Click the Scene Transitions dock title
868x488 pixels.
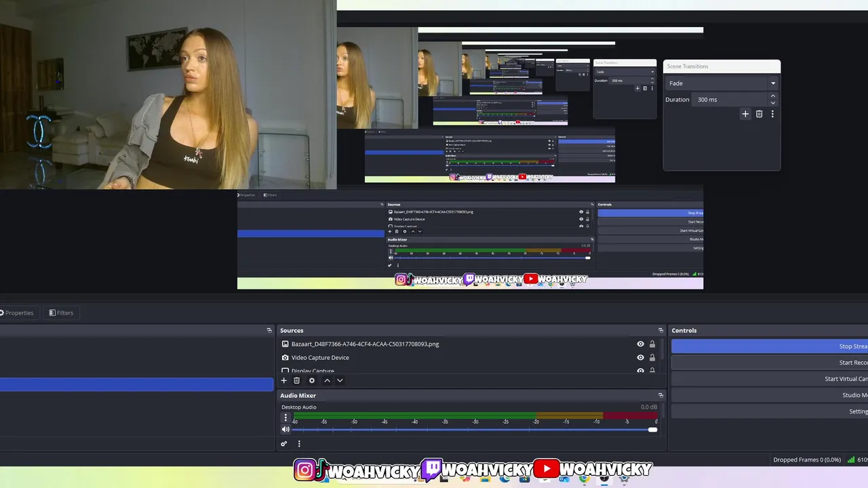(688, 66)
